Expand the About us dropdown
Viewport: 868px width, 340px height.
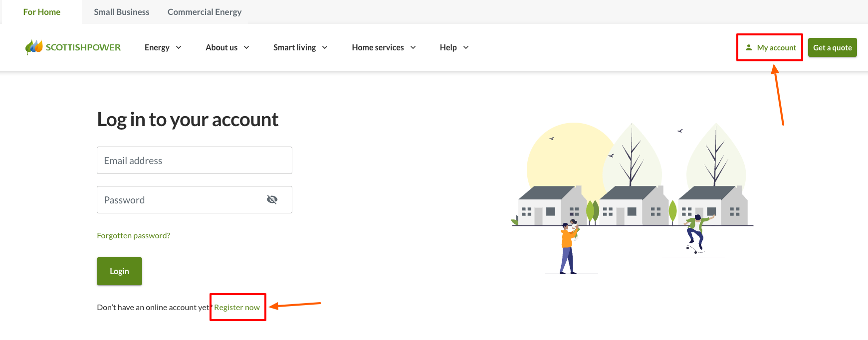point(227,48)
